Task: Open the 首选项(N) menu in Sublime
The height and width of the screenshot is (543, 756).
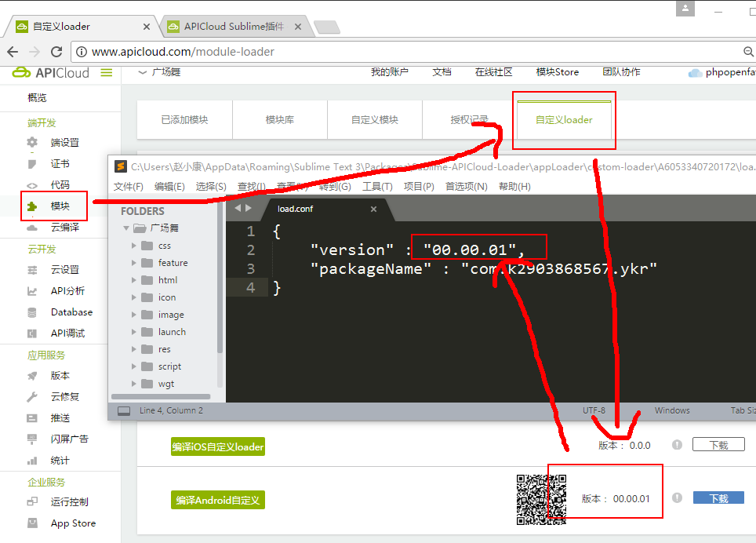Action: (x=466, y=186)
